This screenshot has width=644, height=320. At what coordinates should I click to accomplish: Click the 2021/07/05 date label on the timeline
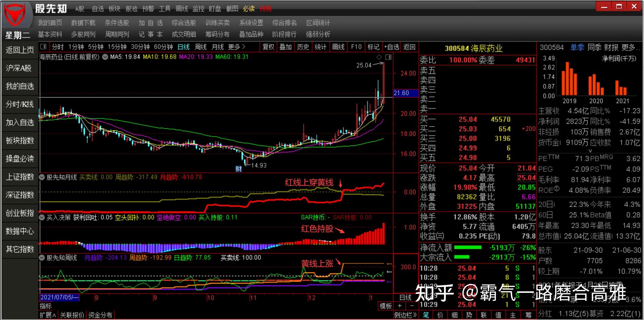pos(59,298)
